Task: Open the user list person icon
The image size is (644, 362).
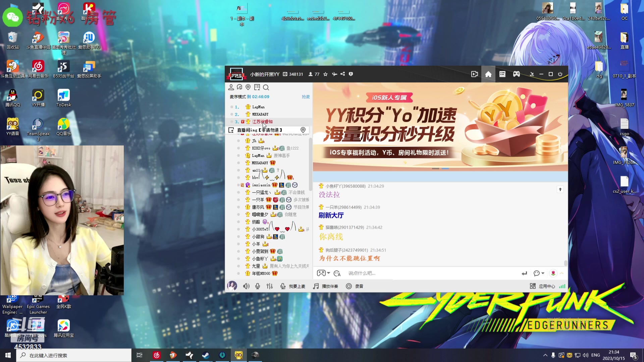Action: click(x=231, y=87)
